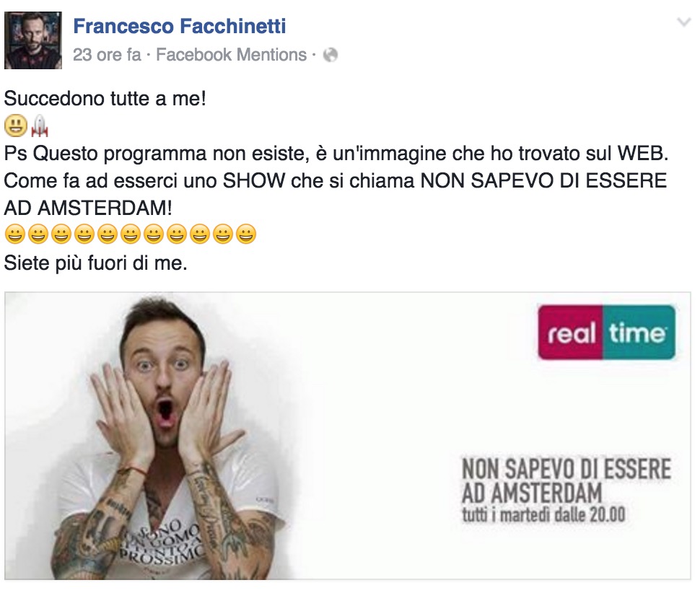This screenshot has height=593, width=700.
Task: Click the first grinning emoji in the row
Action: (15, 234)
